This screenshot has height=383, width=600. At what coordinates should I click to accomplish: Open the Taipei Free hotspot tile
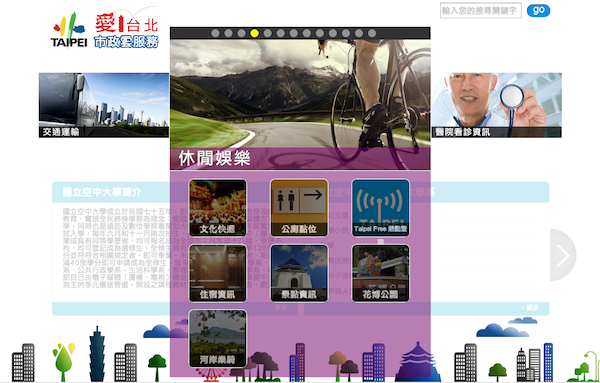pos(381,208)
